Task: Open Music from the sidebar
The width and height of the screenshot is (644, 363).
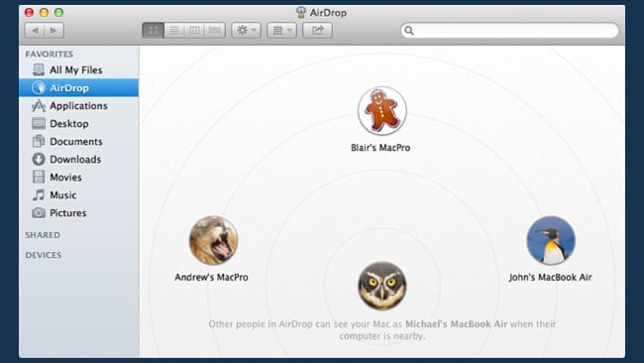Action: (x=79, y=194)
